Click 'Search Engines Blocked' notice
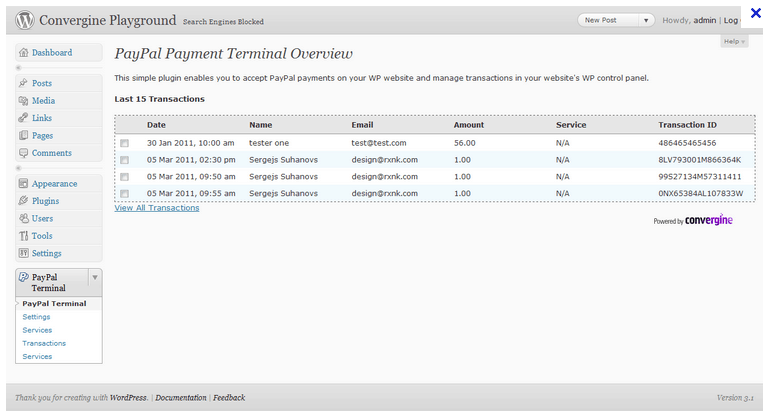Image resolution: width=770 pixels, height=417 pixels. click(223, 22)
